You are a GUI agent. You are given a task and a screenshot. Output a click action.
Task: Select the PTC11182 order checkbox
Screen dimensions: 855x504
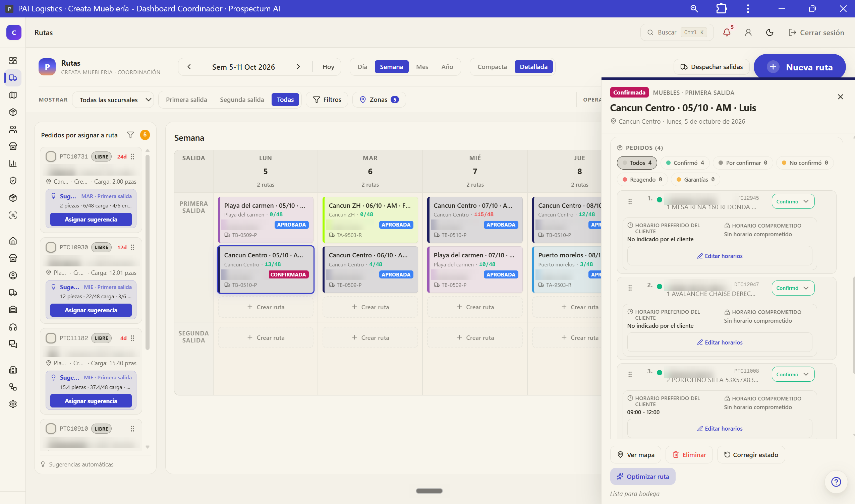point(51,338)
